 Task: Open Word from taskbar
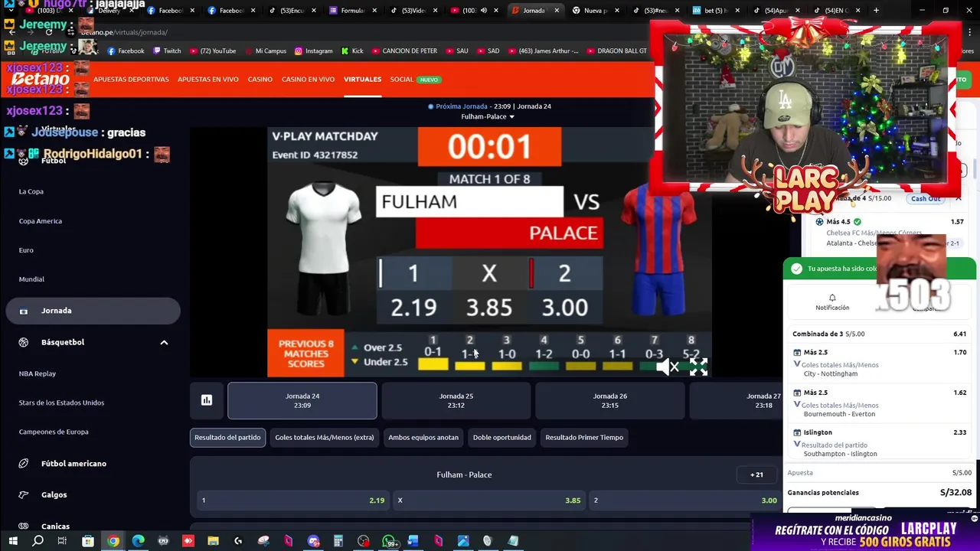(413, 541)
